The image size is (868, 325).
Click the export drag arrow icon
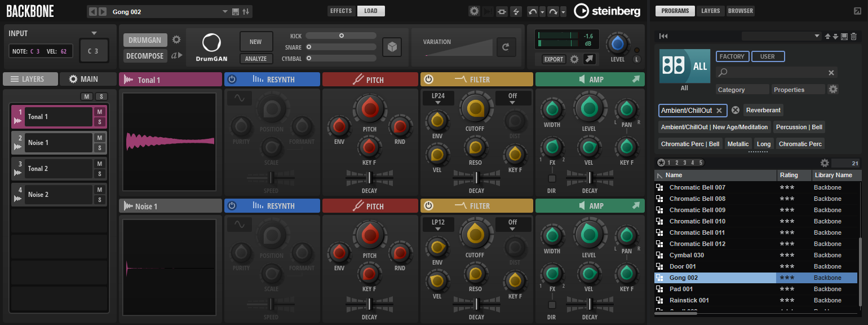coord(588,59)
